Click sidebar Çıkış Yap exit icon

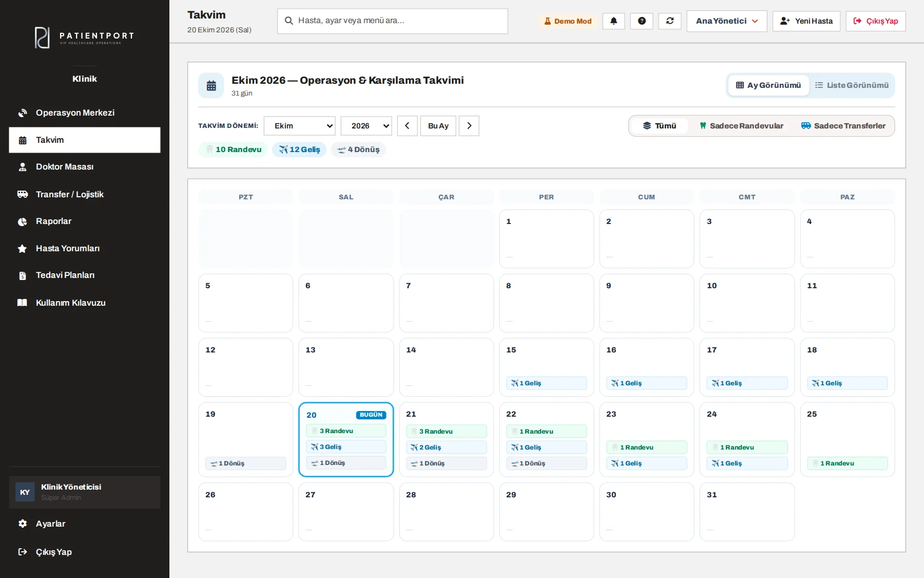pyautogui.click(x=23, y=552)
